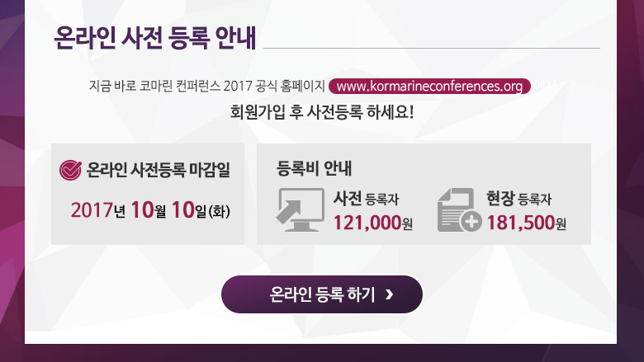644x362 pixels.
Task: Click the 181,500원 on-site fee
Action: click(527, 223)
